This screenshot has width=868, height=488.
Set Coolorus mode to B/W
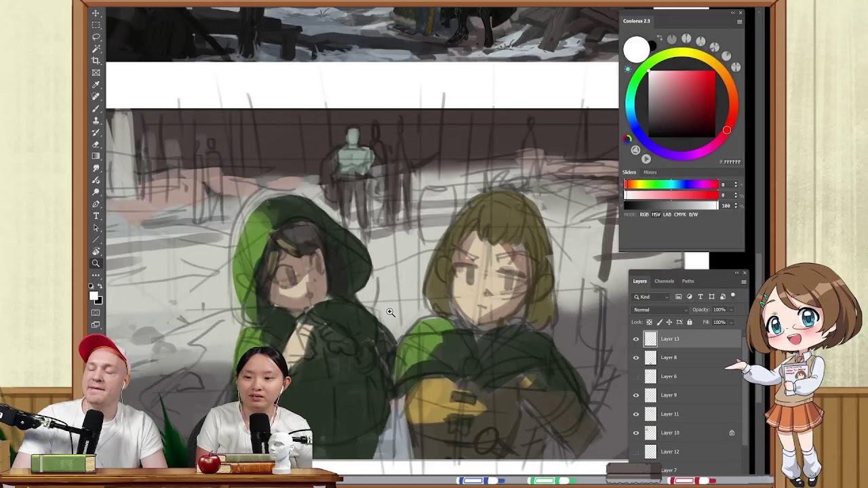tap(693, 215)
